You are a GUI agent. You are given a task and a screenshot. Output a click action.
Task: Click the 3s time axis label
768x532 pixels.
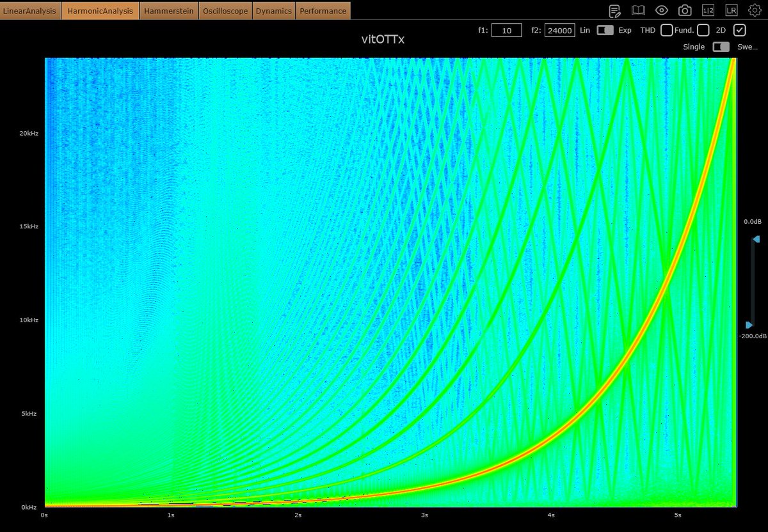click(425, 515)
